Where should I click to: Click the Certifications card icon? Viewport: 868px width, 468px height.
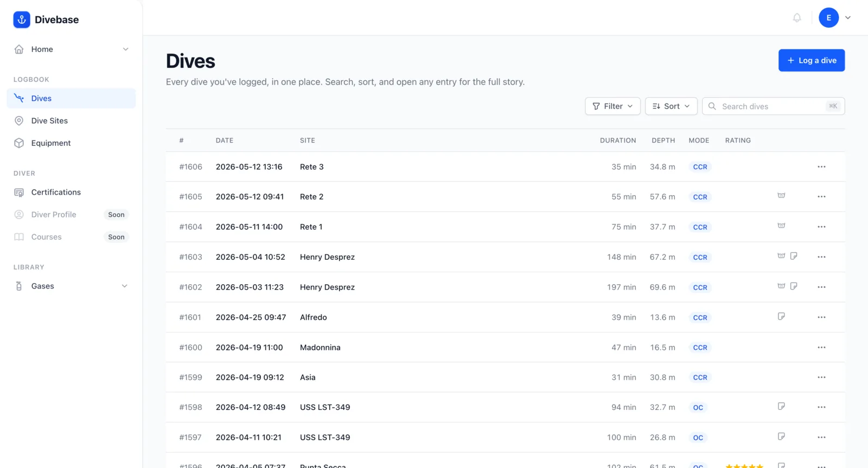point(19,193)
